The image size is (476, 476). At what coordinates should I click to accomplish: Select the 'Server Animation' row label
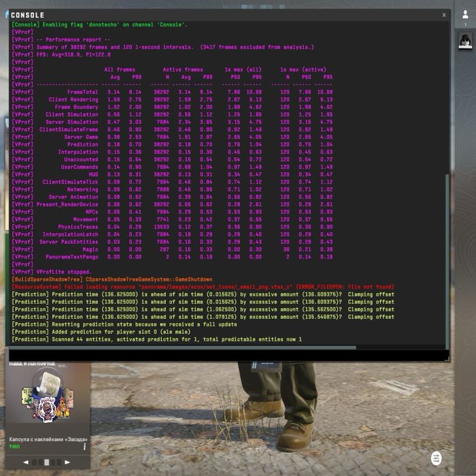coord(73,197)
